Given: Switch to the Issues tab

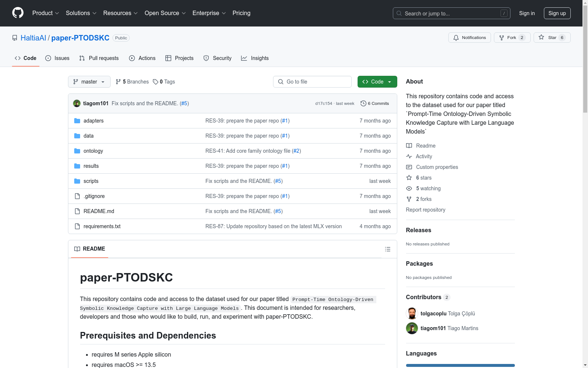Looking at the screenshot, I should pyautogui.click(x=57, y=58).
